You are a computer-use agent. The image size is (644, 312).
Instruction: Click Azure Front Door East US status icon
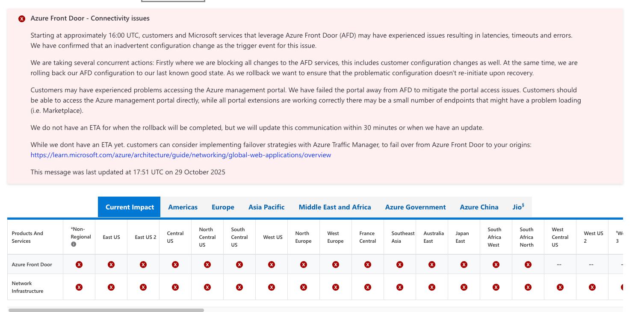[x=111, y=265]
